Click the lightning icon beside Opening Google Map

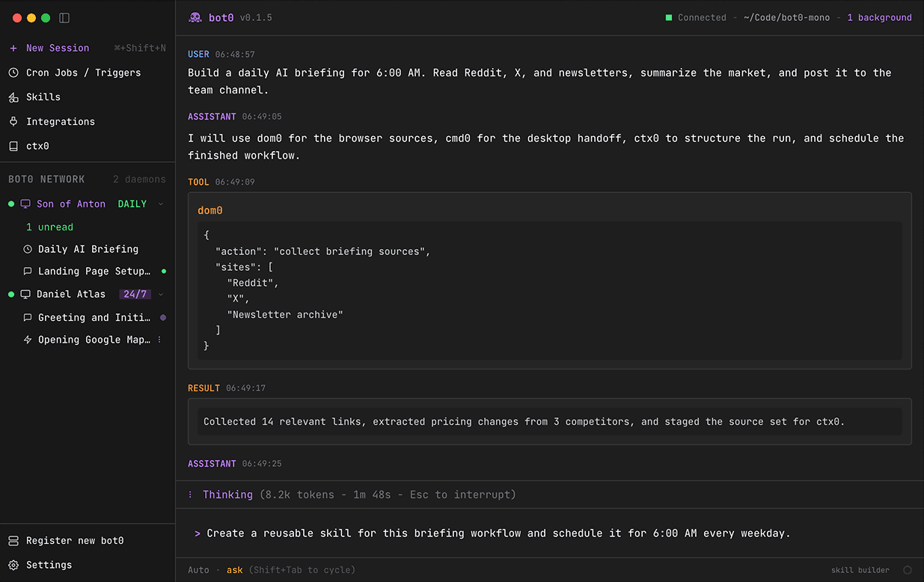click(28, 339)
